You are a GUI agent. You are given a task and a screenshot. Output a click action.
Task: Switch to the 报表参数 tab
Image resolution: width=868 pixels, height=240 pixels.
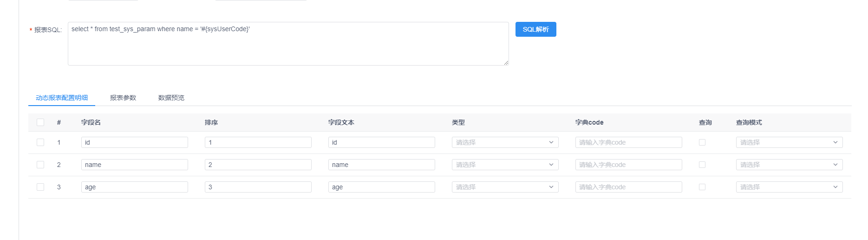click(123, 98)
